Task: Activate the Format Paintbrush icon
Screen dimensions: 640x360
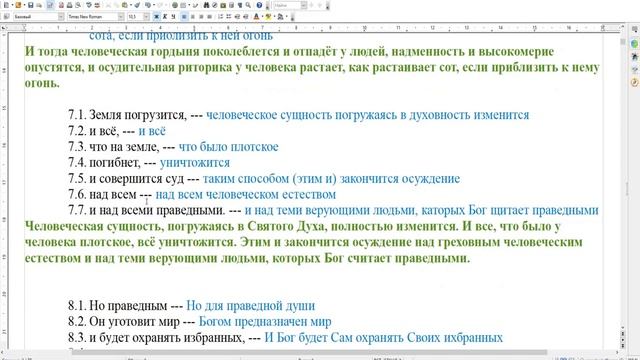Action: (x=137, y=5)
